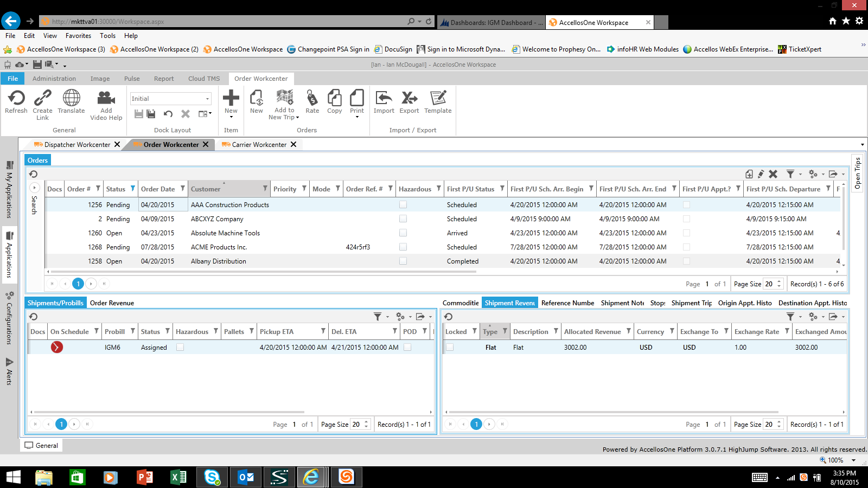
Task: Toggle Hazardous checkbox for Albany Distribution order
Action: pyautogui.click(x=403, y=261)
